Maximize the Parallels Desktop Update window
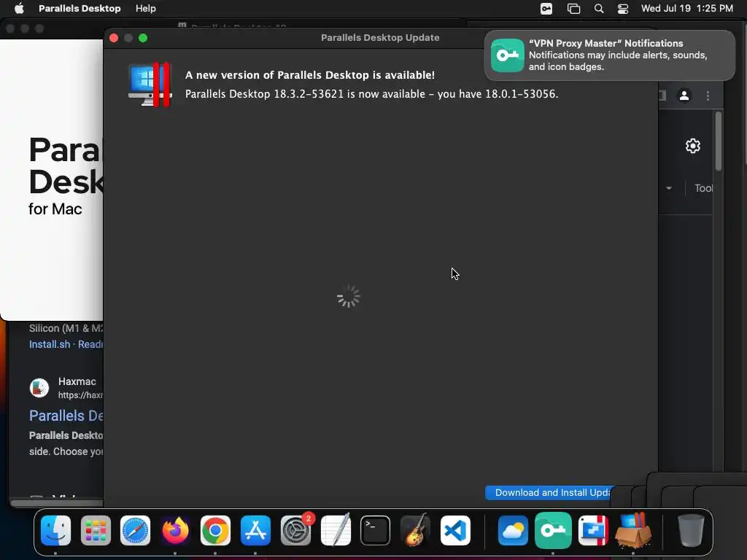This screenshot has width=747, height=560. 143,38
